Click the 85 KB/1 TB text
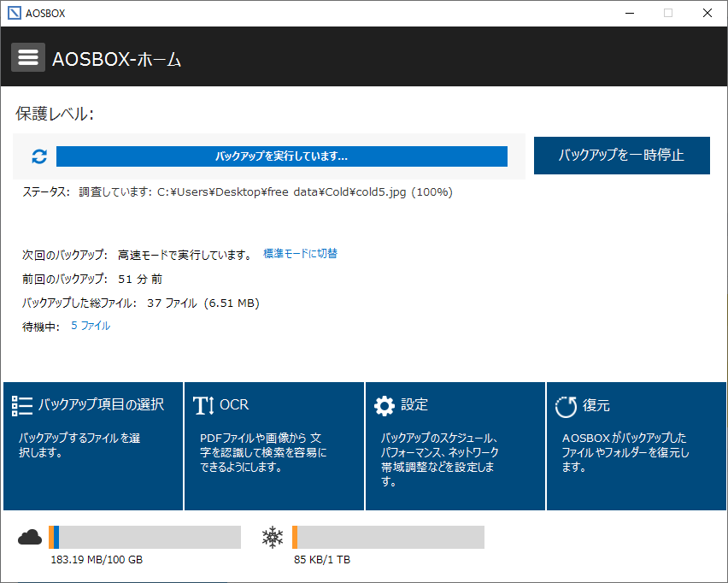 point(322,560)
